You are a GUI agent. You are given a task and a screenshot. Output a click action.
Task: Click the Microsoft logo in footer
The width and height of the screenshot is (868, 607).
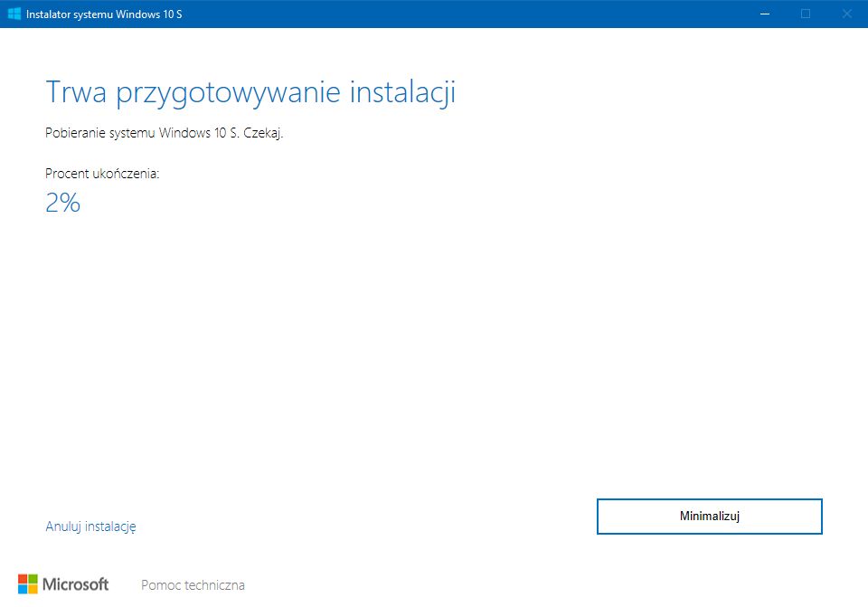pyautogui.click(x=63, y=584)
